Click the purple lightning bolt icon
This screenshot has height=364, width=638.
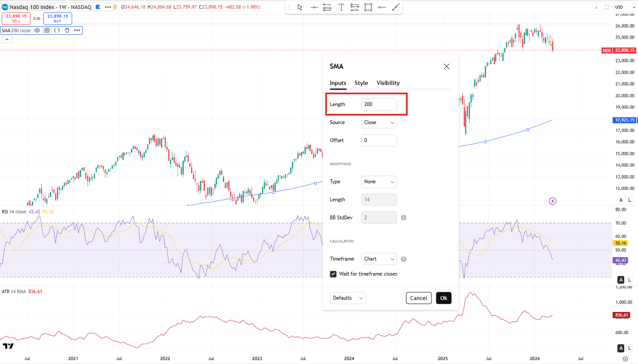[553, 201]
